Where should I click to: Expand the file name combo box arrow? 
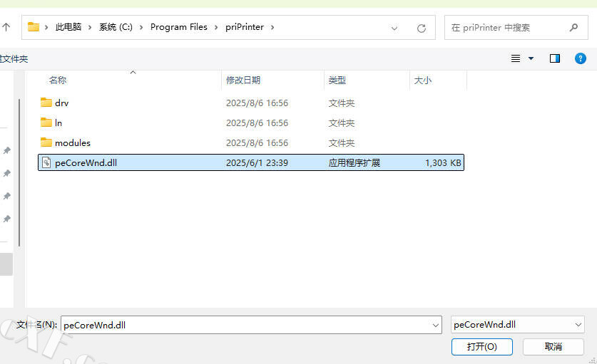pyautogui.click(x=436, y=326)
